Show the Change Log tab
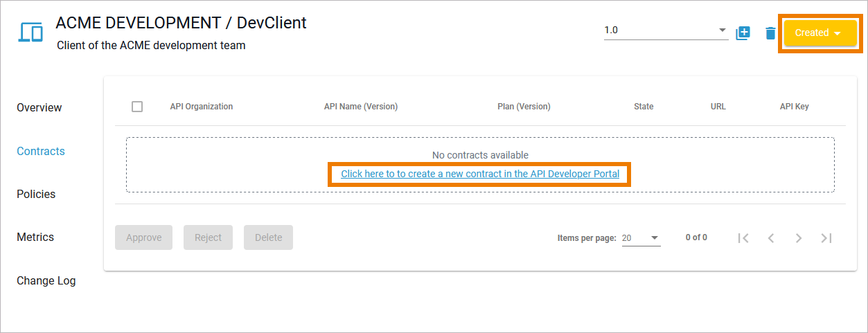Viewport: 868px width, 333px height. pos(46,281)
